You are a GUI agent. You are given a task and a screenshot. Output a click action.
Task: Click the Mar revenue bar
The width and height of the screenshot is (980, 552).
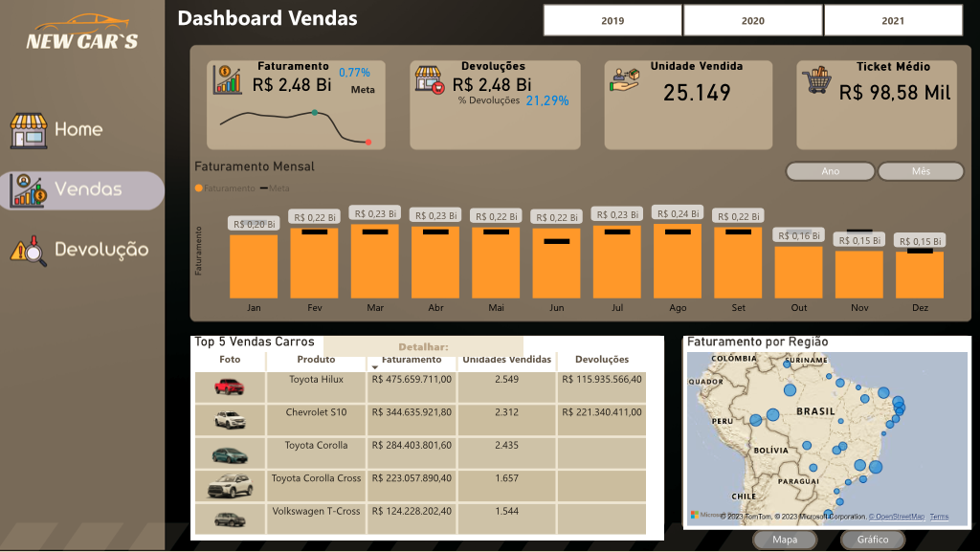pyautogui.click(x=375, y=261)
